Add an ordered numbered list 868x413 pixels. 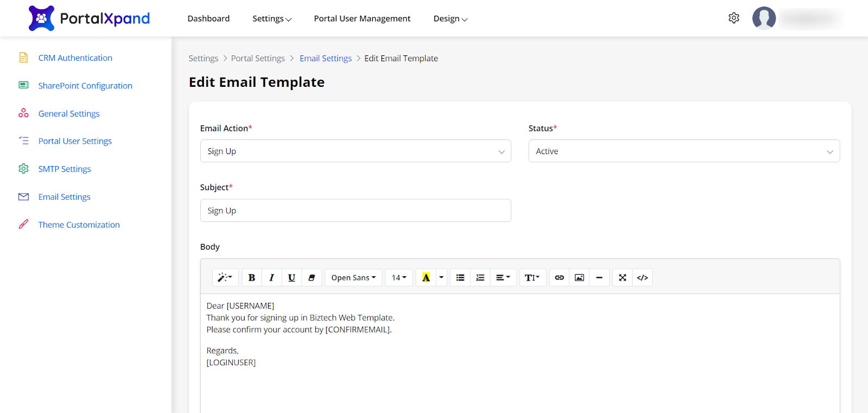tap(480, 277)
